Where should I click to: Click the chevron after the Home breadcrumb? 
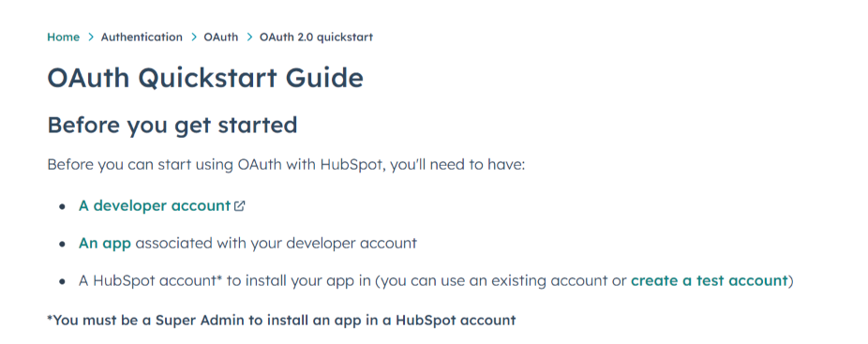click(x=91, y=37)
